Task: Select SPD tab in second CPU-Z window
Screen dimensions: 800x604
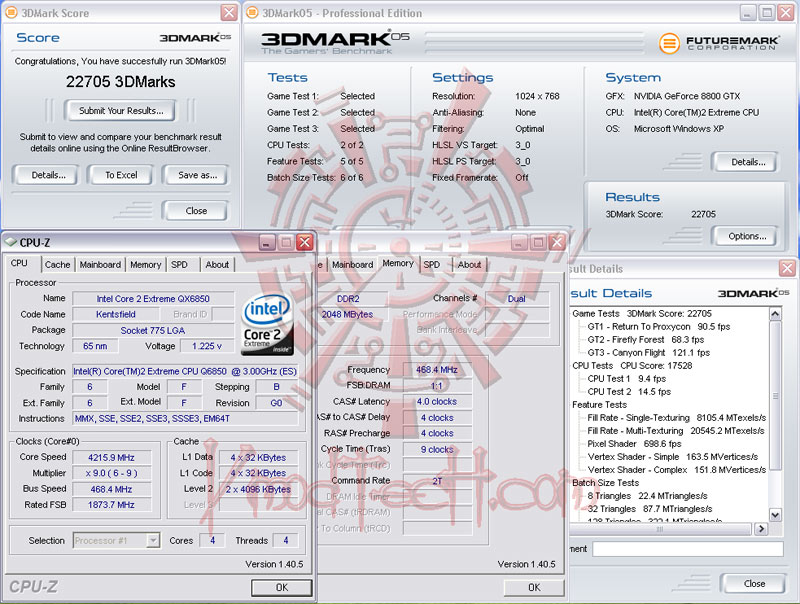Action: click(432, 265)
